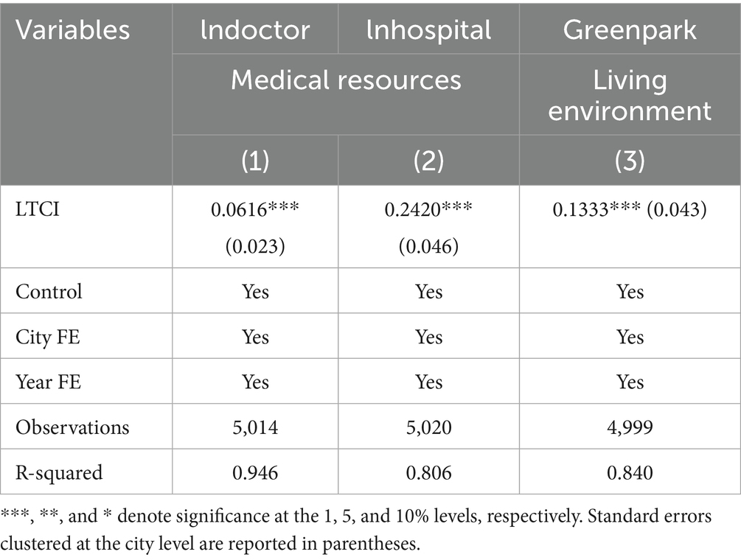Click the Medical resources group header
Image resolution: width=741 pixels, height=560 pixels.
pos(346,80)
